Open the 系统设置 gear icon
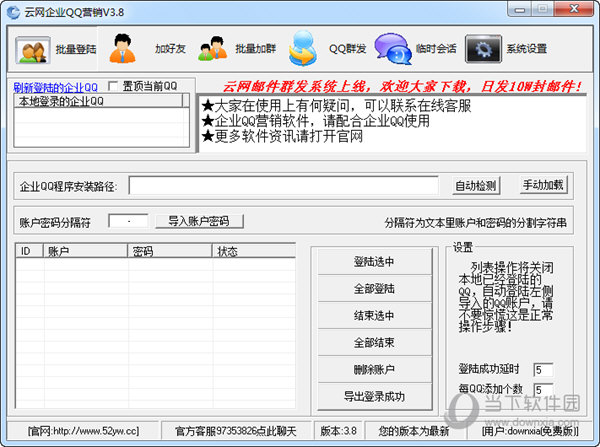Viewport: 600px width, 447px height. coord(483,49)
